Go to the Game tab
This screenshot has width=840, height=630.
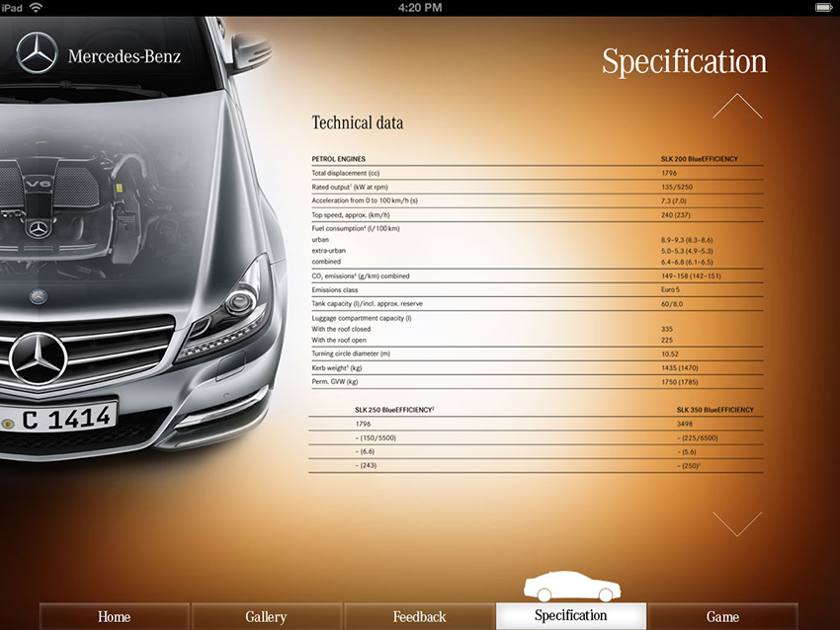(x=722, y=616)
